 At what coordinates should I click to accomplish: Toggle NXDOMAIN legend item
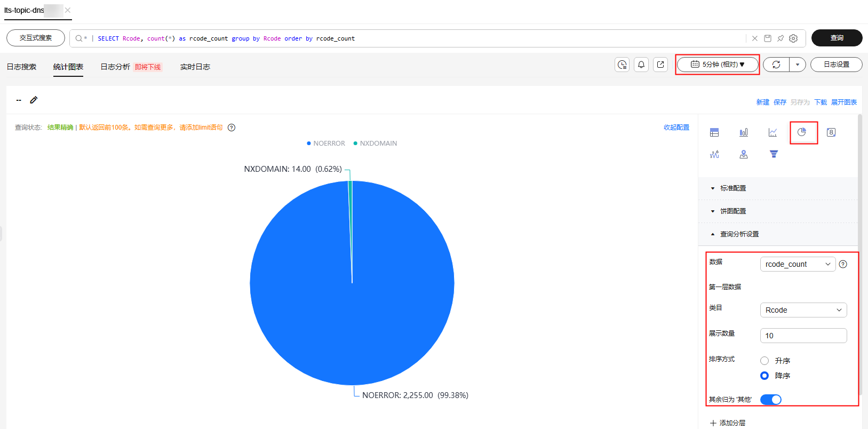pos(375,144)
